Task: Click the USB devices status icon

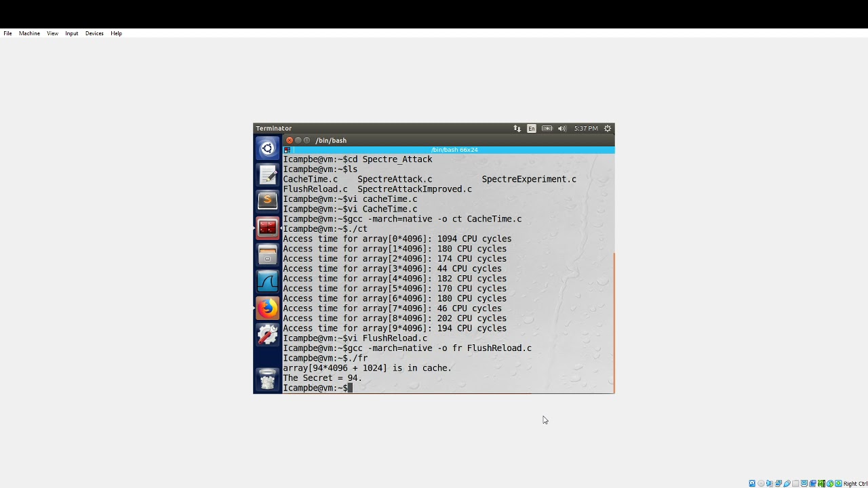Action: tap(787, 483)
